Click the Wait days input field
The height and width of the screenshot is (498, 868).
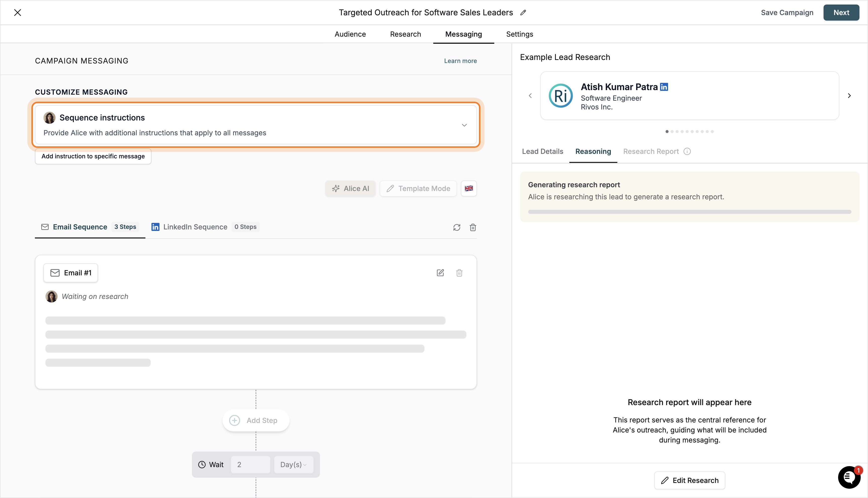(251, 464)
